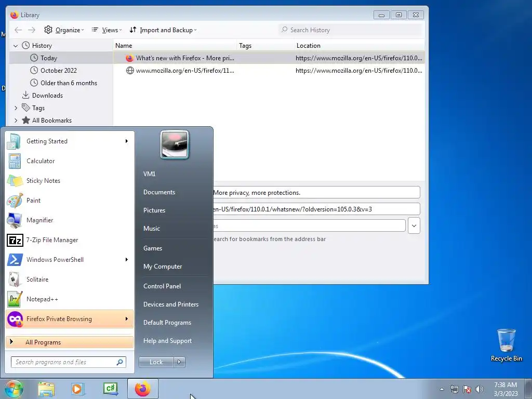Open Magnifier from Start menu

(x=70, y=220)
